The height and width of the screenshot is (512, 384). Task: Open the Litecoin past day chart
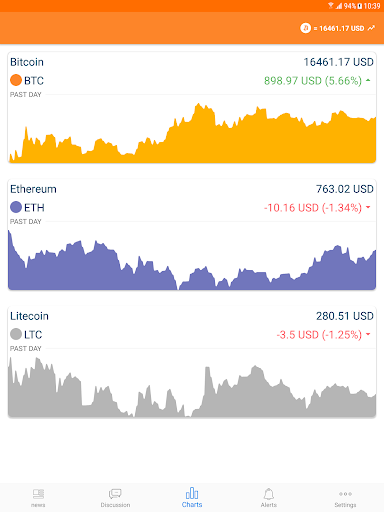[192, 387]
